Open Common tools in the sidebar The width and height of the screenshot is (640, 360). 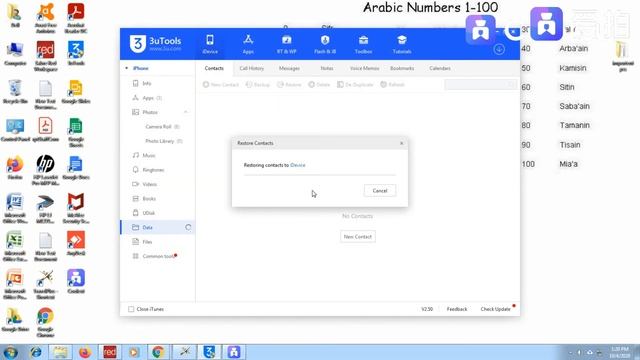[158, 256]
